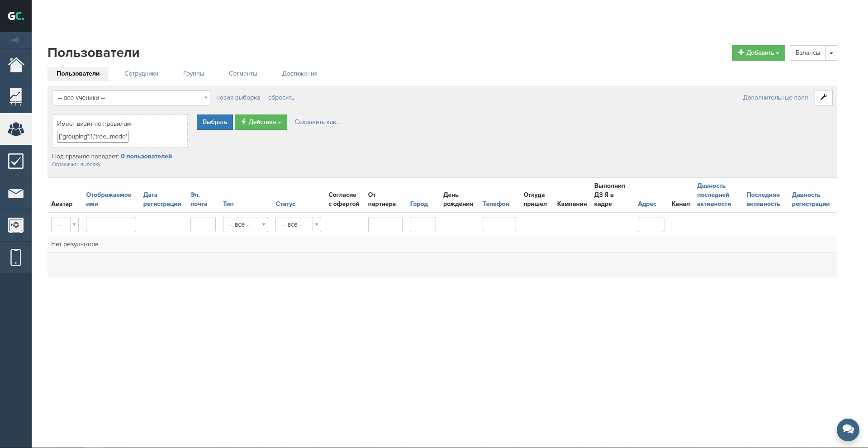Screen dimensions: 868x448
Task: Click the "Сохранить как..." link
Action: 318,122
